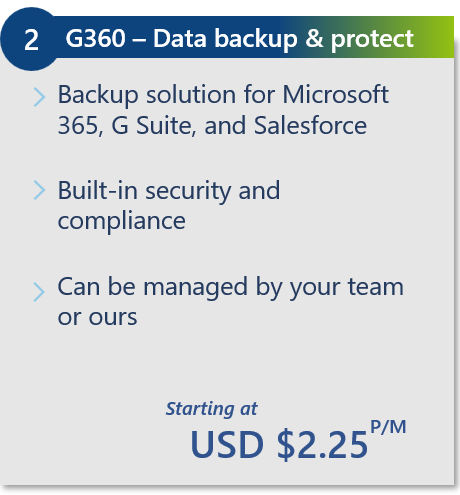
Task: Click 365, G Suite, and Salesforce line
Action: point(212,126)
